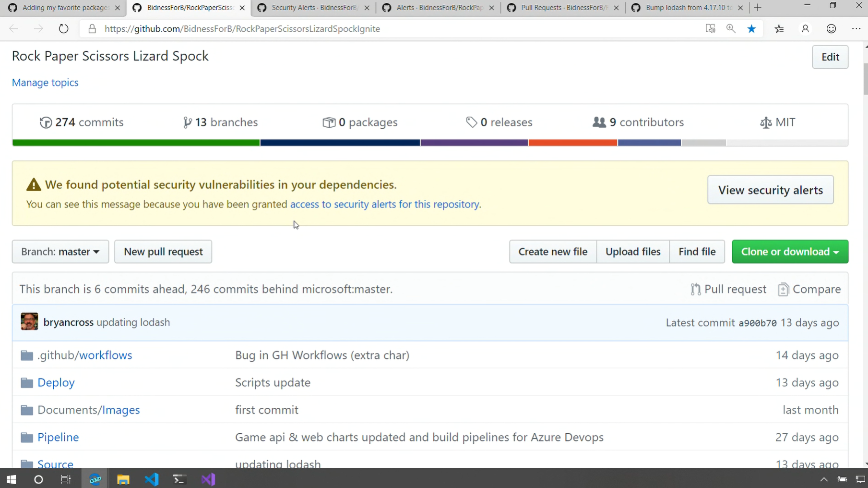868x488 pixels.
Task: Open the 13 branches list
Action: (x=220, y=122)
